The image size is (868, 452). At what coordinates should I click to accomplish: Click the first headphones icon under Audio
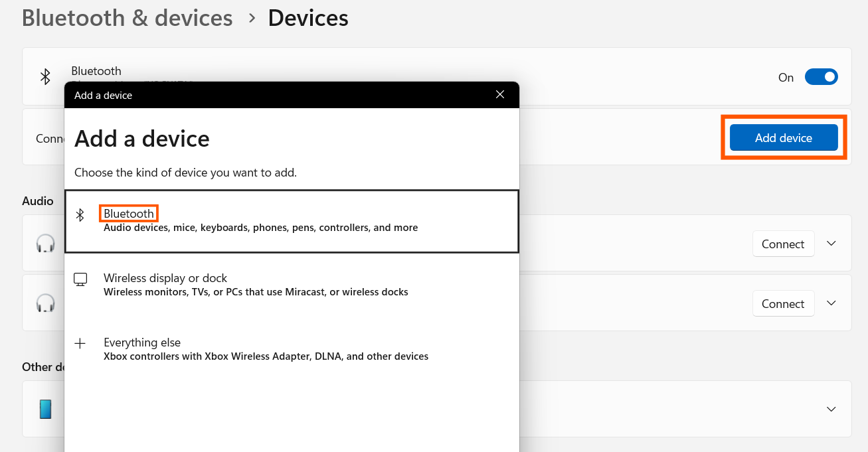click(x=44, y=243)
